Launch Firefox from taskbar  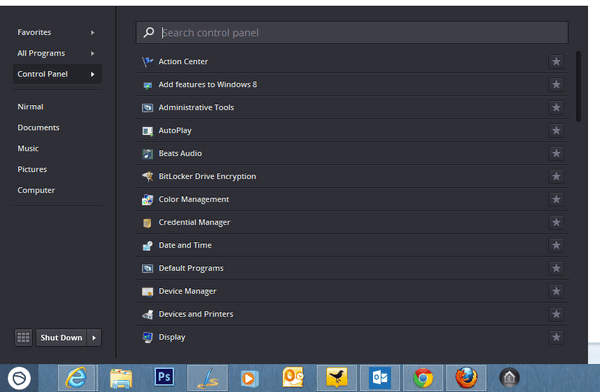pyautogui.click(x=466, y=378)
